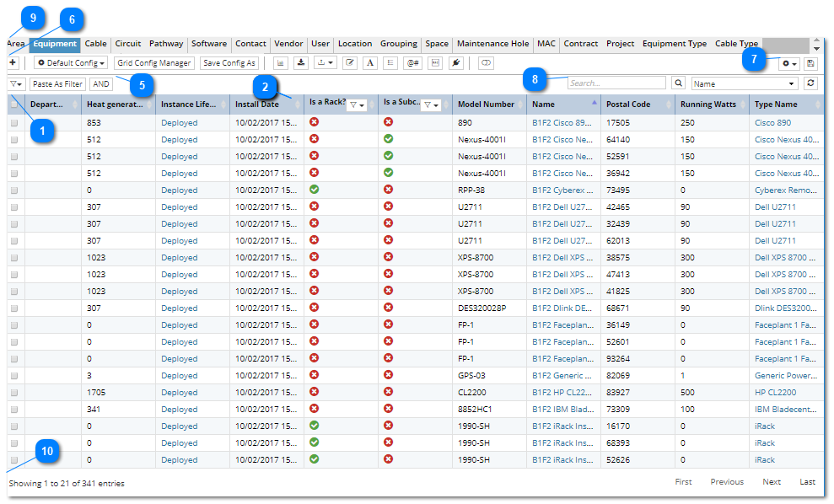Check the Dlink DES320028P row checkbox

click(14, 308)
